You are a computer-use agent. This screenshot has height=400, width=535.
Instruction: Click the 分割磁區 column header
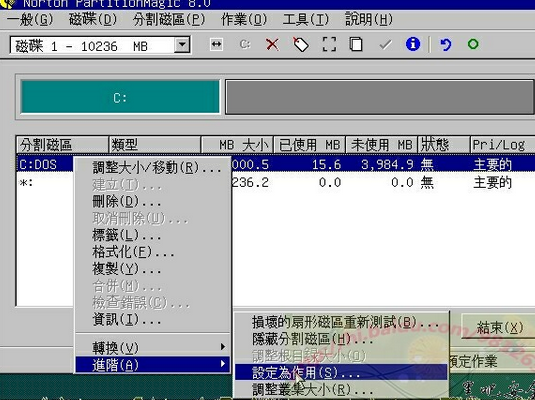pyautogui.click(x=62, y=145)
